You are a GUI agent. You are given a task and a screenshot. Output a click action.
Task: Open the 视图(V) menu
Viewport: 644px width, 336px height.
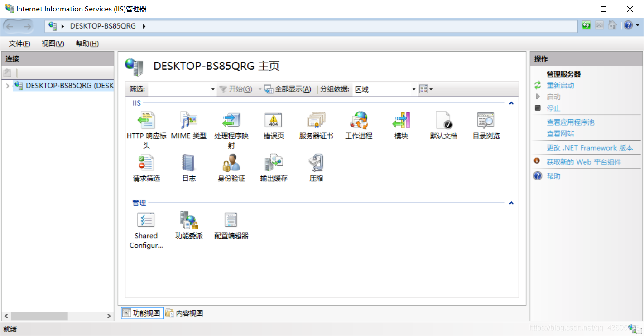point(53,44)
